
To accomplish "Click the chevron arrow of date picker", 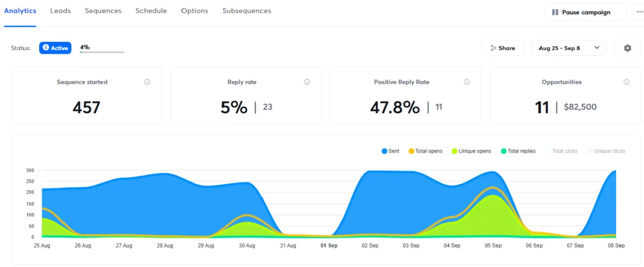I will 597,48.
